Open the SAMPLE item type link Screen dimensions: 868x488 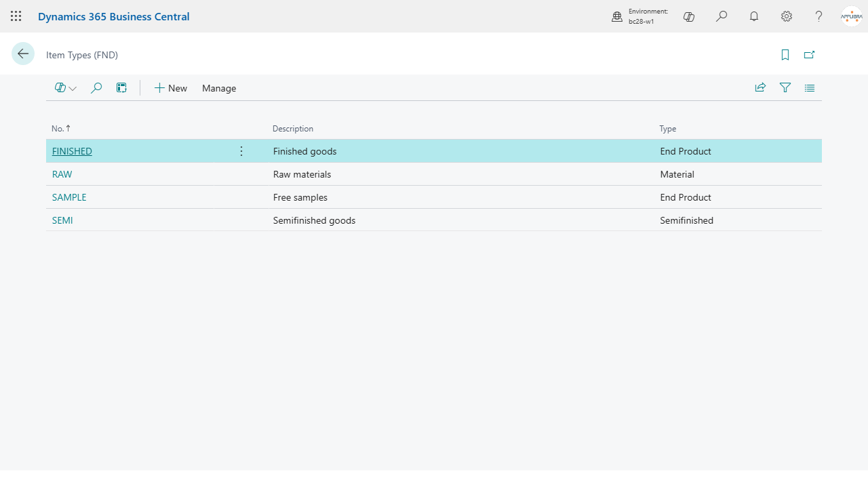coord(69,197)
